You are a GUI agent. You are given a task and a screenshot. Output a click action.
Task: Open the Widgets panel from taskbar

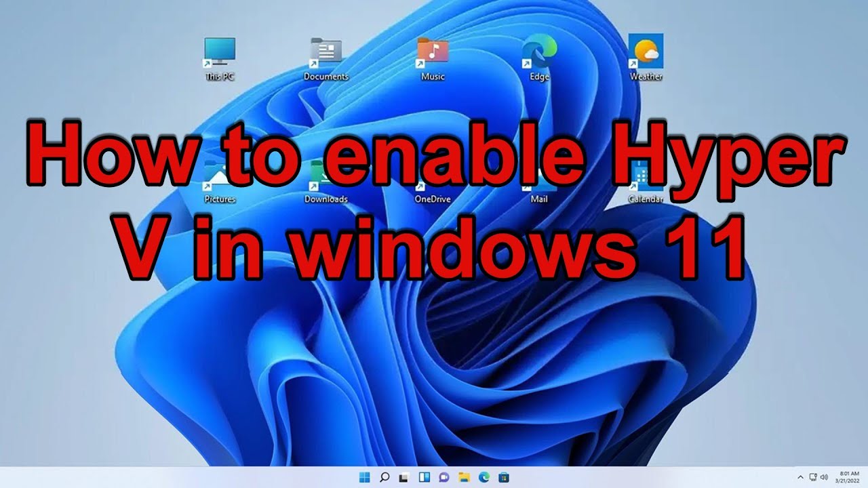click(425, 477)
